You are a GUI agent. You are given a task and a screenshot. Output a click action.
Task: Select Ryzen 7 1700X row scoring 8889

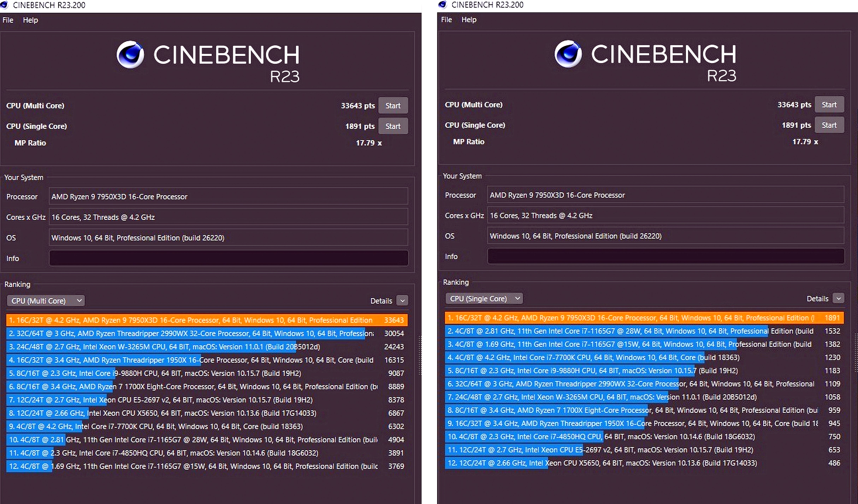[207, 386]
